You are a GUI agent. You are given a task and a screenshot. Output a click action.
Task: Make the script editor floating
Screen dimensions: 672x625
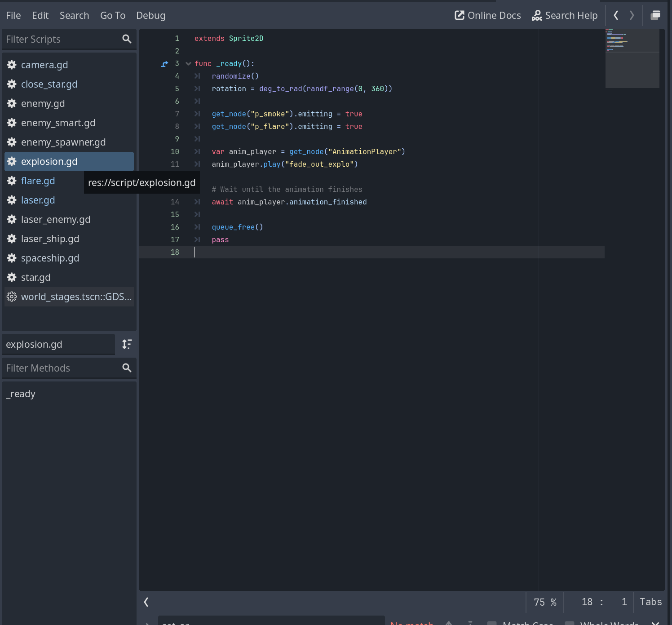(x=655, y=15)
